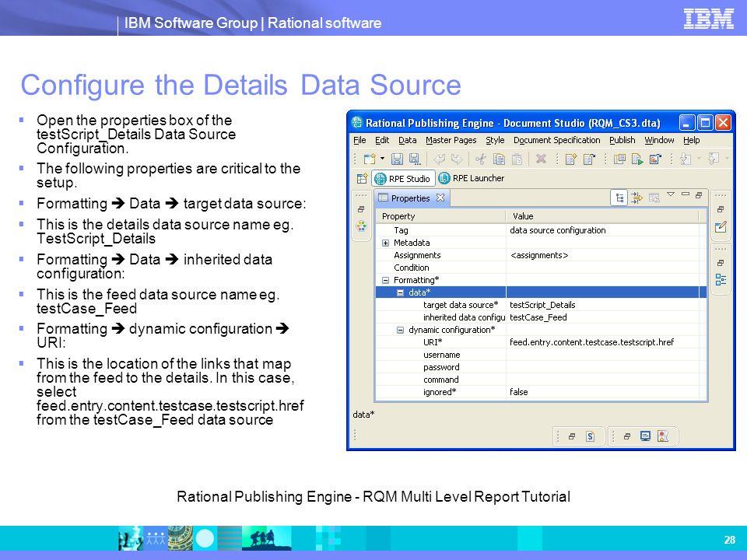Maximize the Properties view
The height and width of the screenshot is (560, 747).
click(x=699, y=194)
